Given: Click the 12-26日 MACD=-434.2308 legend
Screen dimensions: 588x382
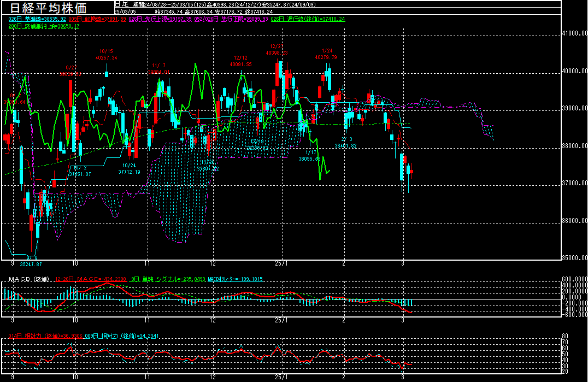Looking at the screenshot, I should 91,279.
